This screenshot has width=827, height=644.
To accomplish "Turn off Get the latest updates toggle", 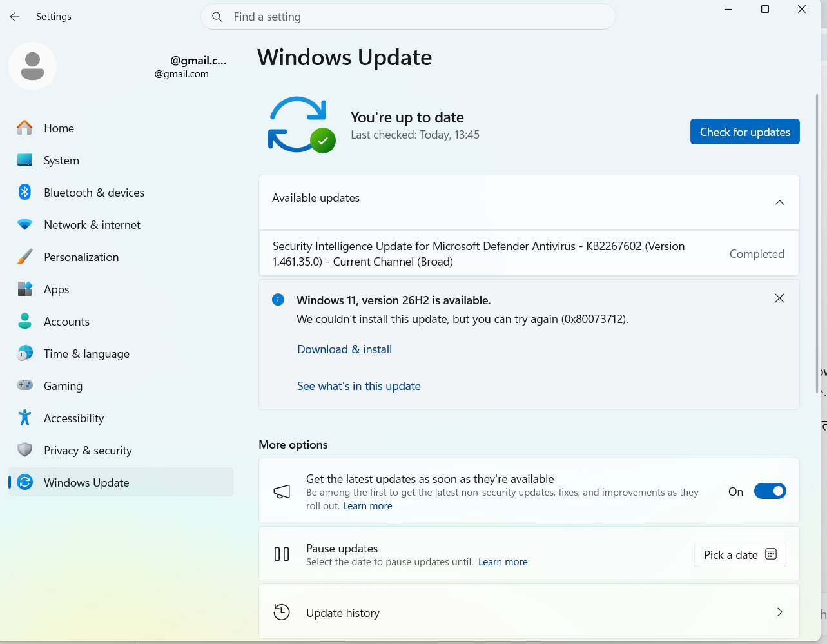I will coord(770,491).
